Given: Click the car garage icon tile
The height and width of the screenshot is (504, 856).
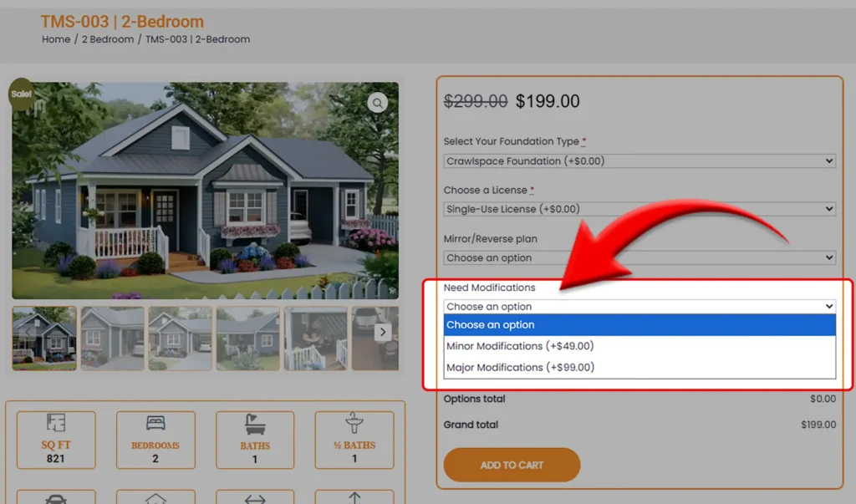Looking at the screenshot, I should click(x=56, y=496).
